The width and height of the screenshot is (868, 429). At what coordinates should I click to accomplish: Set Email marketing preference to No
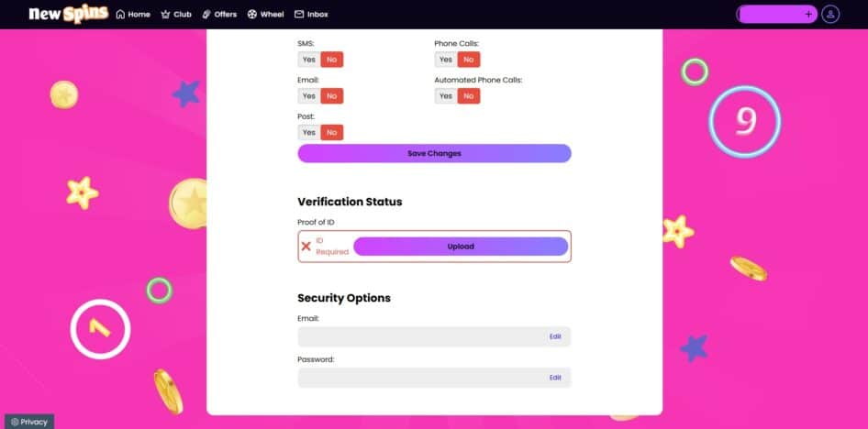coord(331,96)
